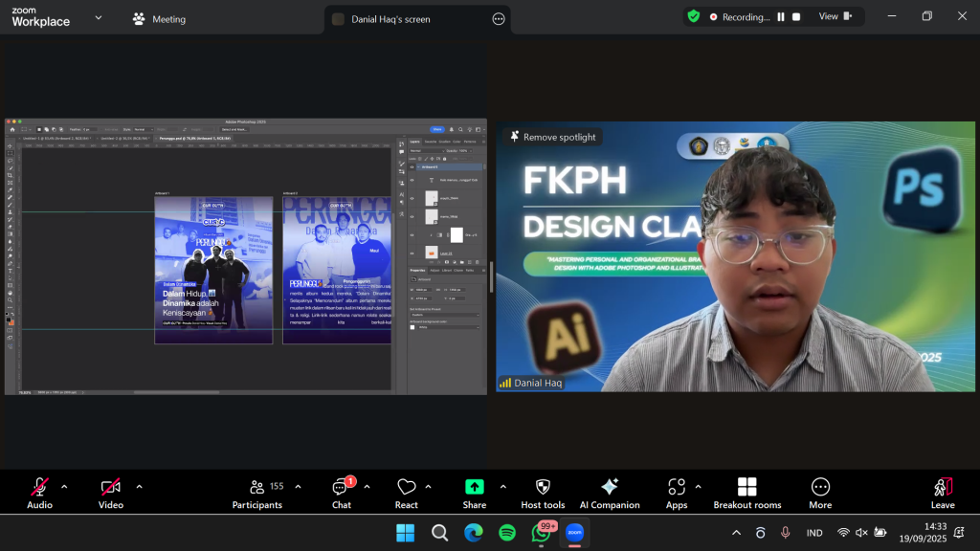Click the green encryption shield icon
This screenshot has width=980, height=551.
click(694, 16)
